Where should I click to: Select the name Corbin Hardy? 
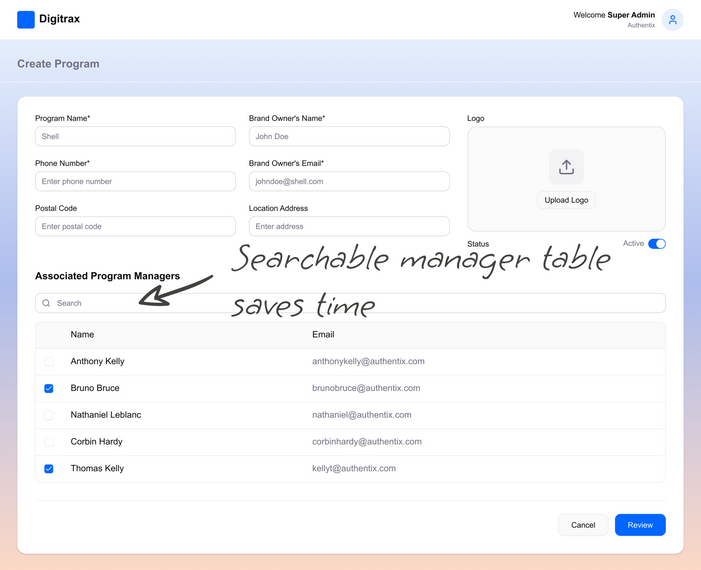pyautogui.click(x=97, y=442)
